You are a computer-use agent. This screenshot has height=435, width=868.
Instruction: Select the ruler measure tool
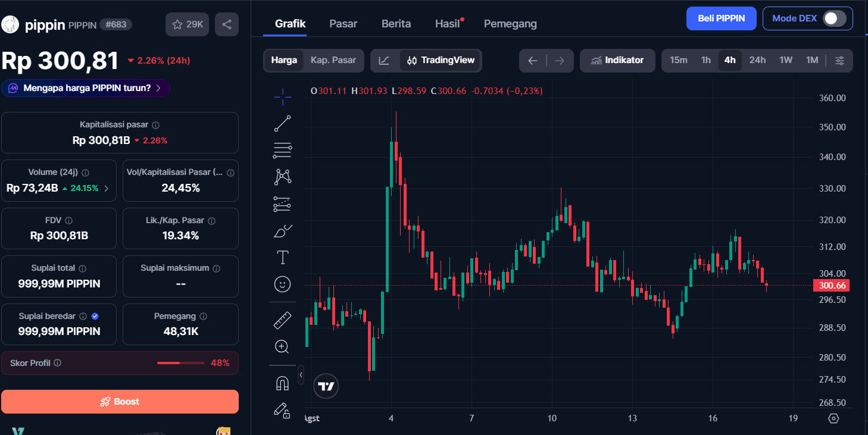pos(282,320)
